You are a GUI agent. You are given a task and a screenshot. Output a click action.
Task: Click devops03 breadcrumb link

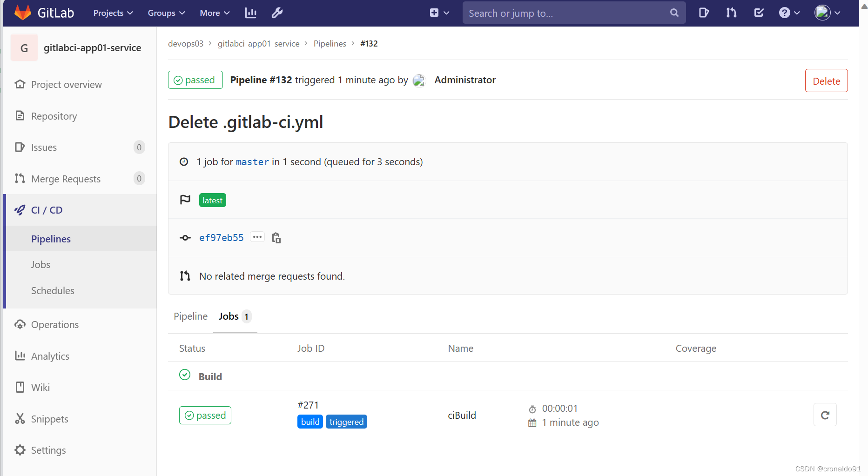pyautogui.click(x=186, y=44)
